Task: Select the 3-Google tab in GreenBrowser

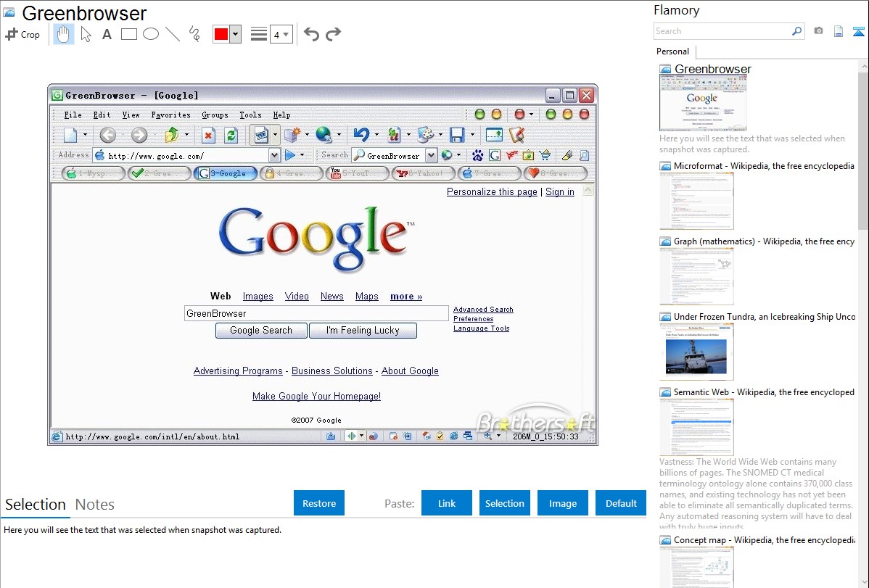Action: (x=226, y=173)
